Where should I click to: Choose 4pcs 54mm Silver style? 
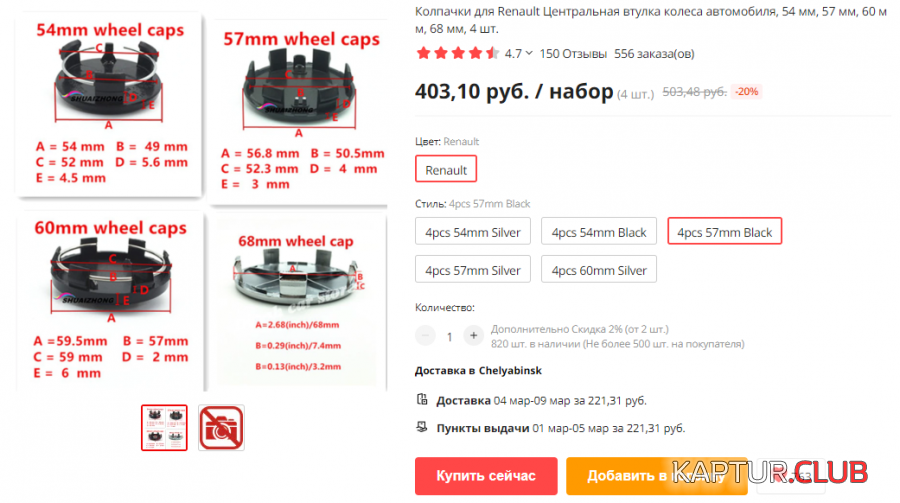click(x=472, y=231)
